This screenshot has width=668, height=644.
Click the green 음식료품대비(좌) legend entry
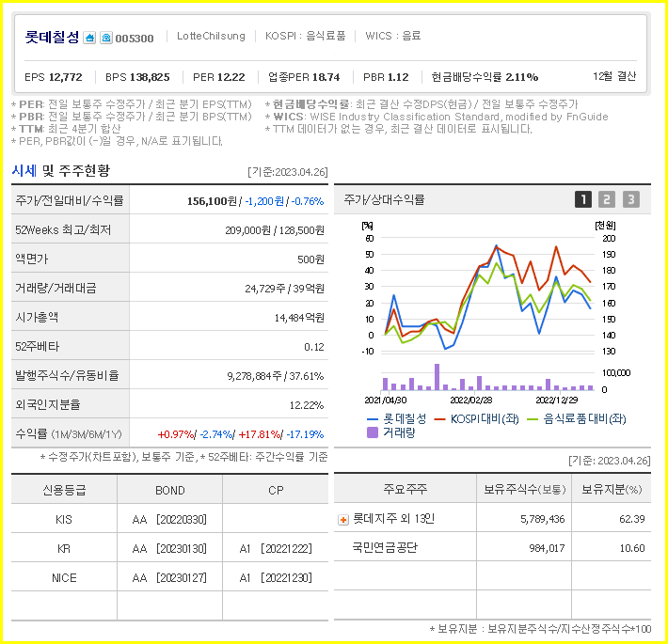pos(577,418)
